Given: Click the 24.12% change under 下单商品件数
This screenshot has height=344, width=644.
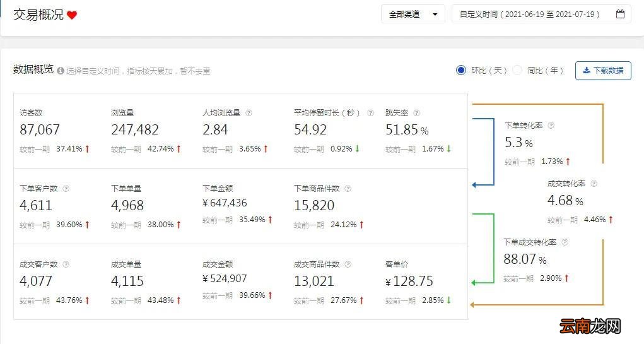Looking at the screenshot, I should coord(347,225).
